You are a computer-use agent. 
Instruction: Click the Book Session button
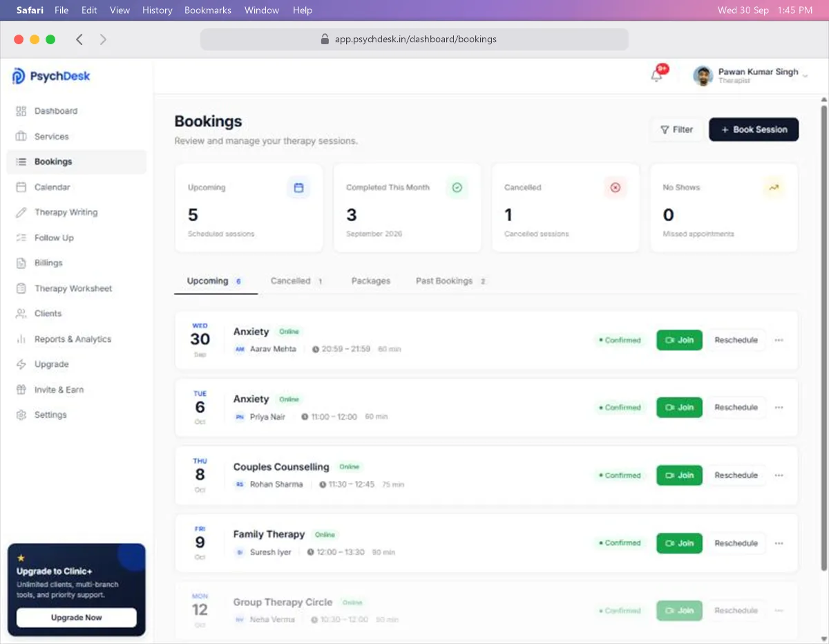754,129
